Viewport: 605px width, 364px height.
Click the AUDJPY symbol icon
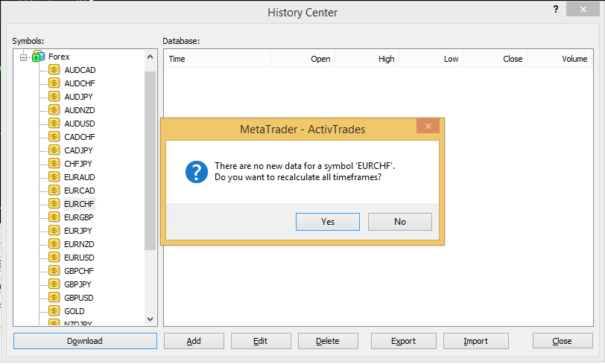pos(54,97)
